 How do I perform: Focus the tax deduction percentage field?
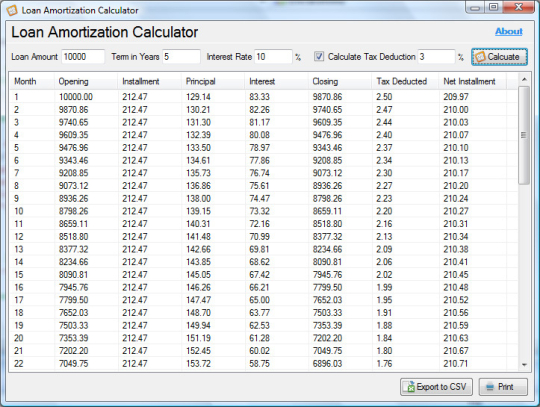click(436, 56)
